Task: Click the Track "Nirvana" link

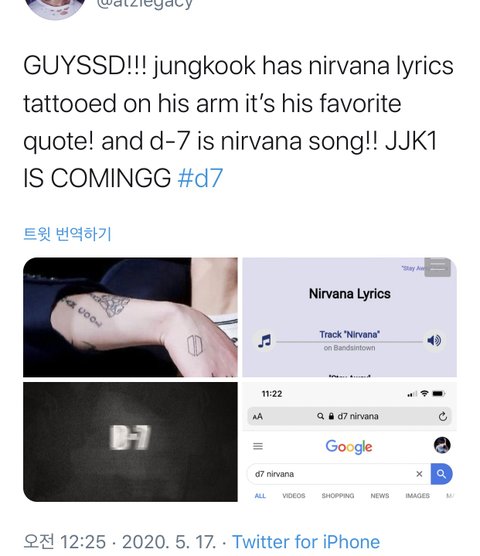Action: click(x=350, y=334)
